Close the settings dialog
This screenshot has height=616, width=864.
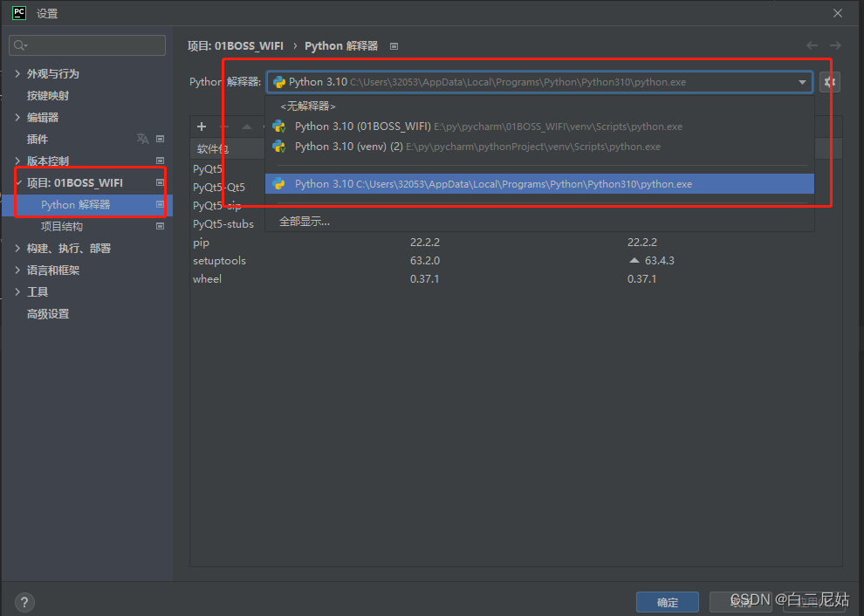[838, 13]
